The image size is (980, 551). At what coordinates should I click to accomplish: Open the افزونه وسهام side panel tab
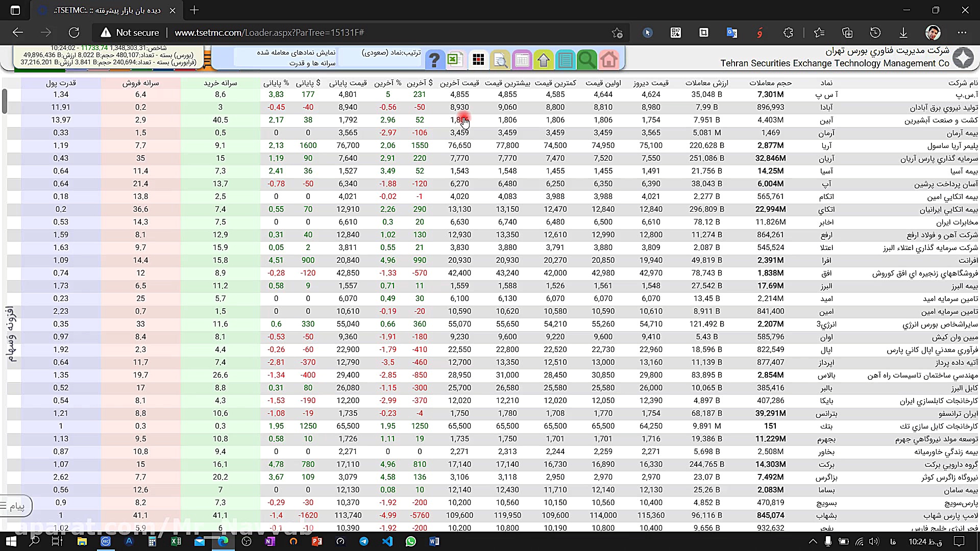[x=11, y=334]
